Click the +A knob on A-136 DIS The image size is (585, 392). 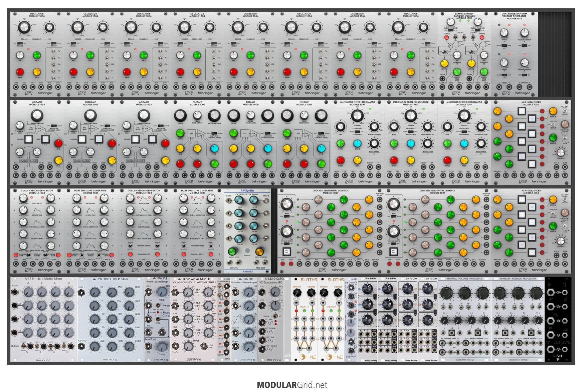(248, 293)
